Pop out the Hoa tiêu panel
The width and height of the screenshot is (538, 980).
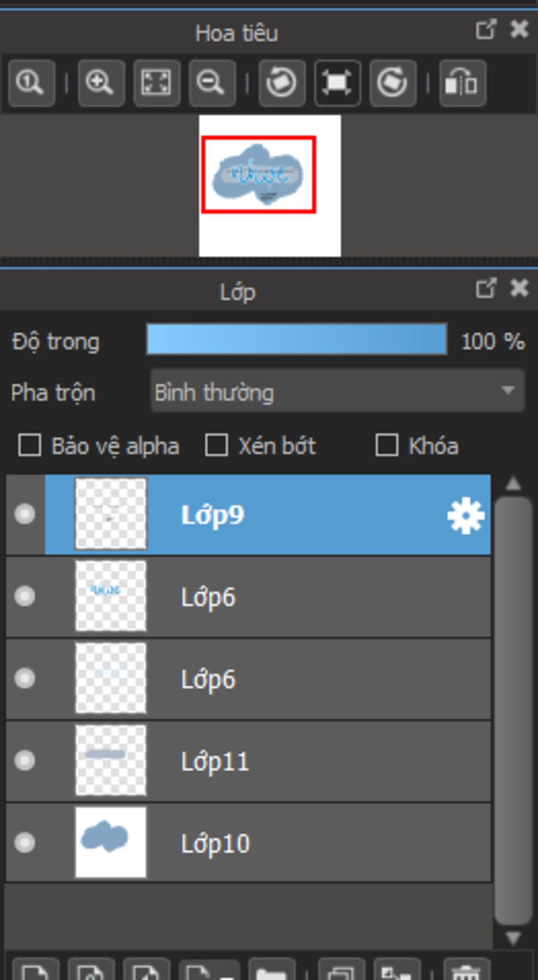(485, 29)
